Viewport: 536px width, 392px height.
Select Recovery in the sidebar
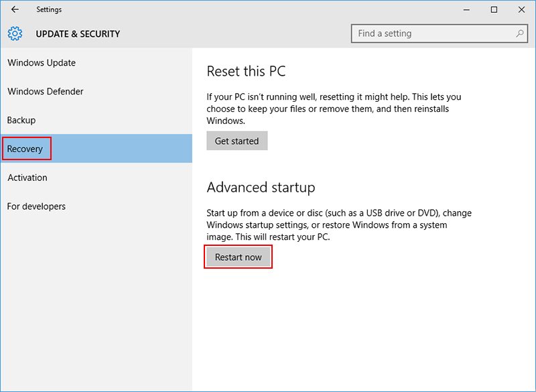[x=96, y=148]
